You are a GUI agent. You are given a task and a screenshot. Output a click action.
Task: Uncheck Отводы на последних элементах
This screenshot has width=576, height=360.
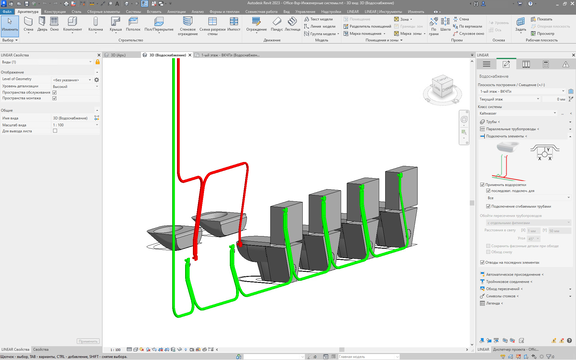pyautogui.click(x=482, y=262)
